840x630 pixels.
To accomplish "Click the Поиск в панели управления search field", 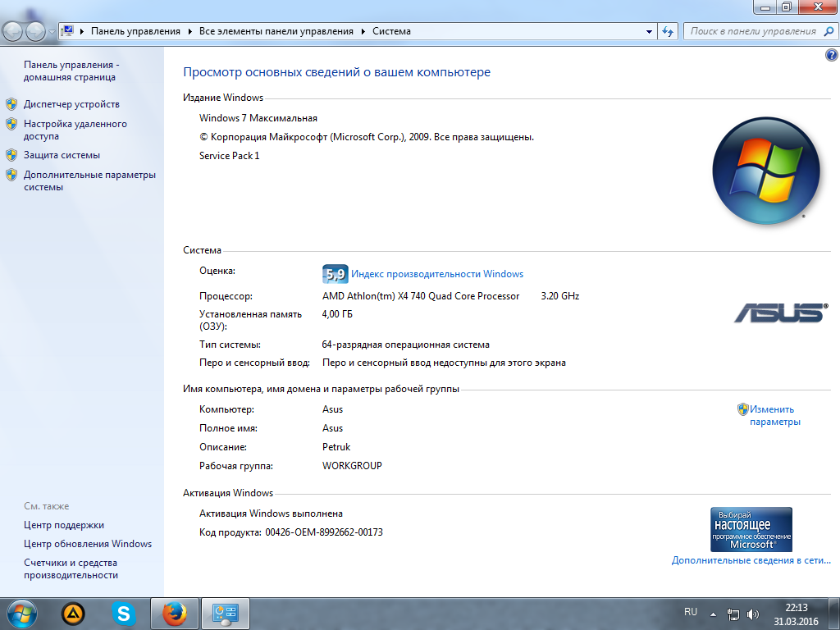I will click(x=753, y=31).
